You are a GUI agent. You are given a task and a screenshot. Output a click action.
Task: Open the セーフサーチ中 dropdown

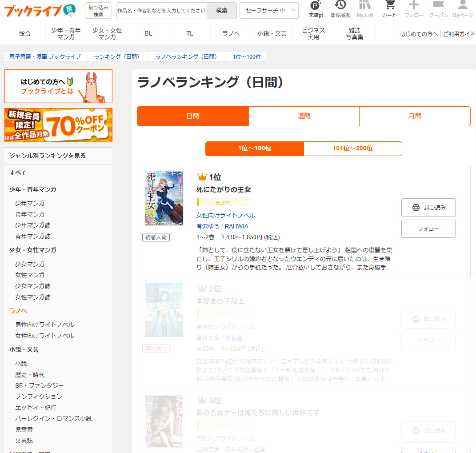click(x=269, y=11)
